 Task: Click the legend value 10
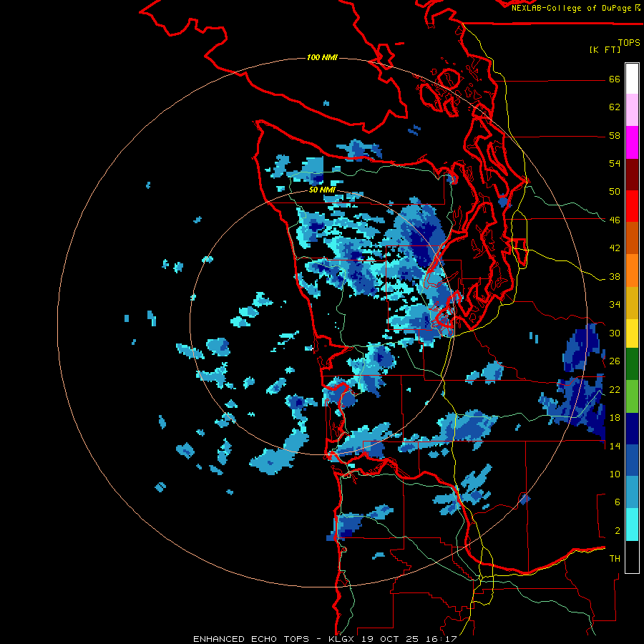(x=615, y=474)
